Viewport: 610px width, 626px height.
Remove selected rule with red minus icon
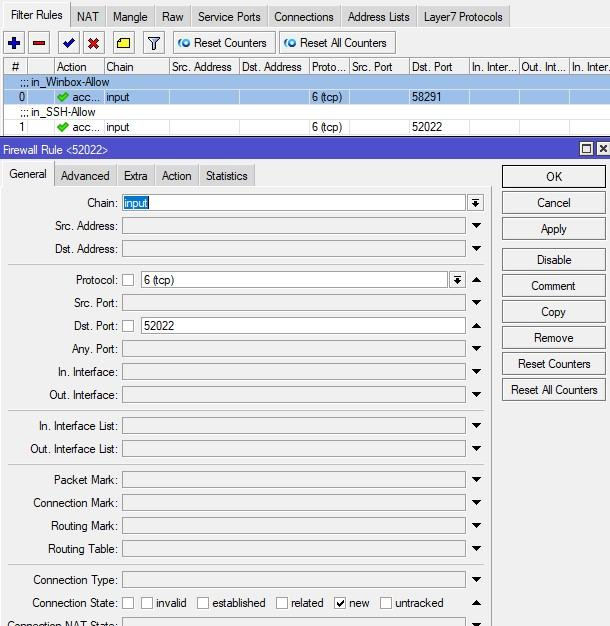(x=39, y=43)
